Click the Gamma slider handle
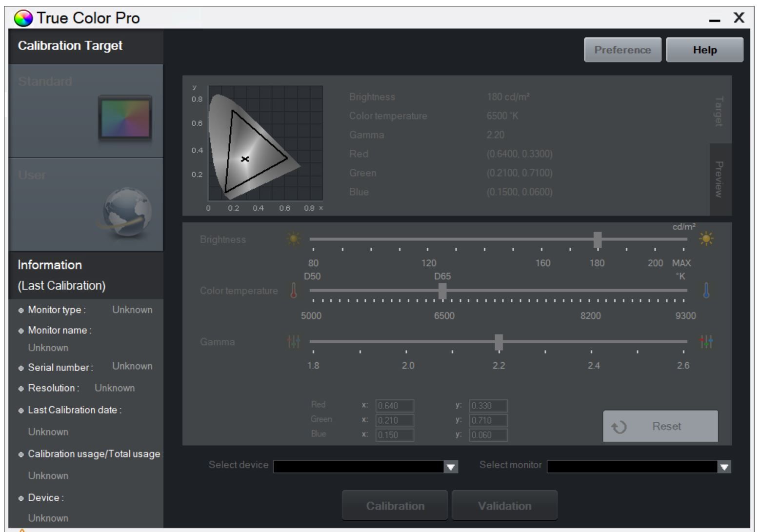This screenshot has width=760, height=532. 499,342
